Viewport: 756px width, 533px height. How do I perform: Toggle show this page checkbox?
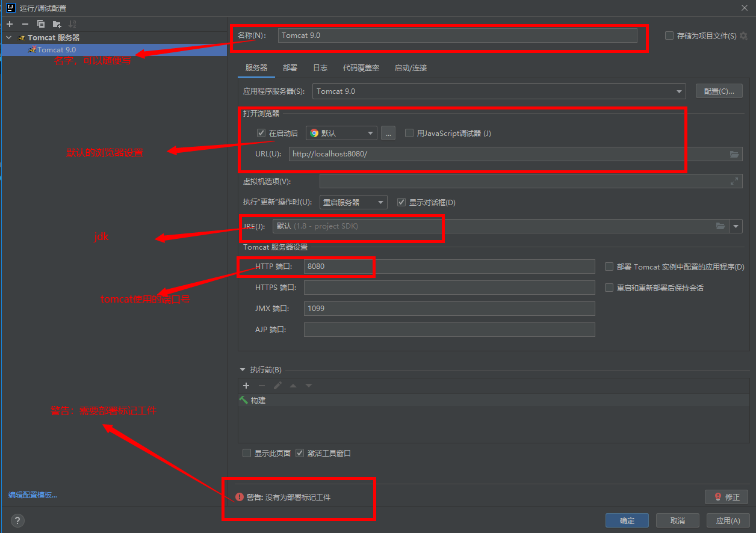click(x=247, y=454)
